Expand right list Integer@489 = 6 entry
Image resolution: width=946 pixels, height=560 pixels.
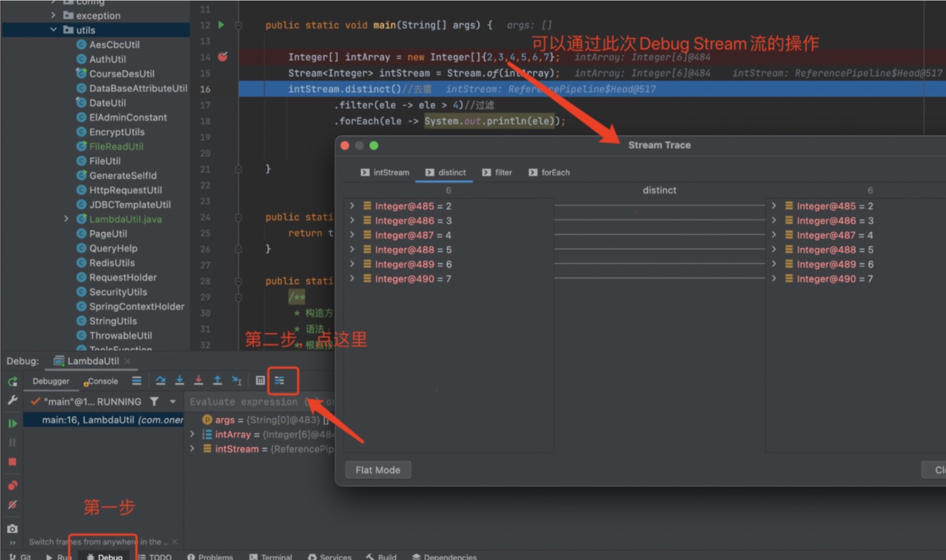click(774, 264)
